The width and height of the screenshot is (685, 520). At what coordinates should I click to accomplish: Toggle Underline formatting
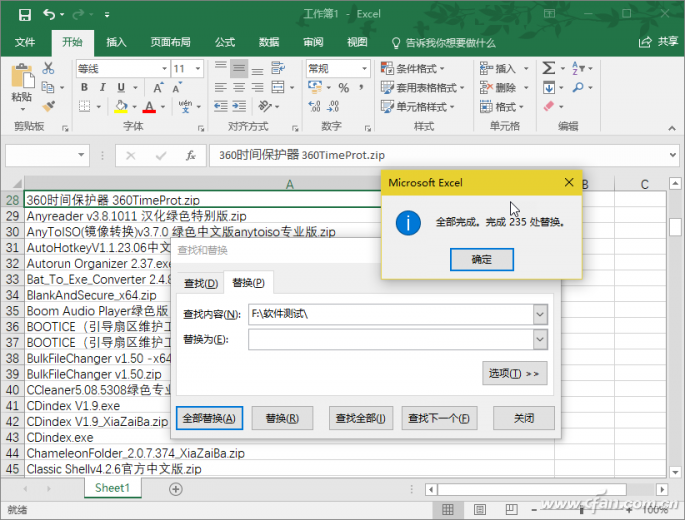click(121, 87)
